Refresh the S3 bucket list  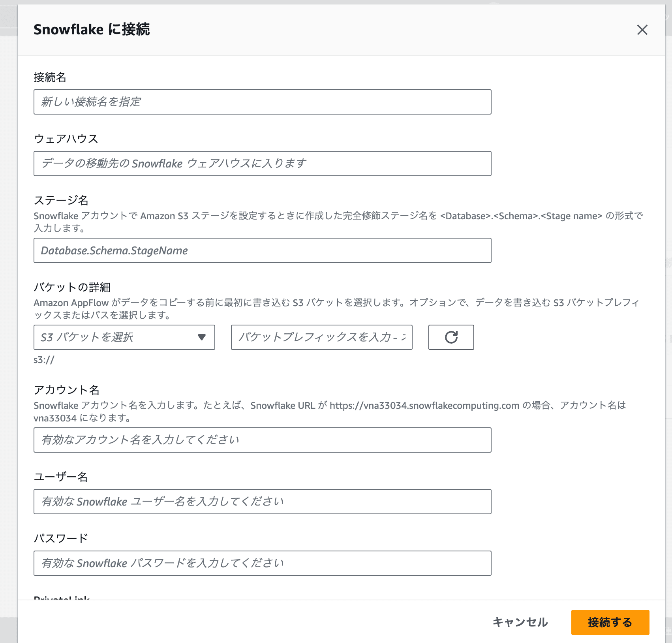pos(451,337)
